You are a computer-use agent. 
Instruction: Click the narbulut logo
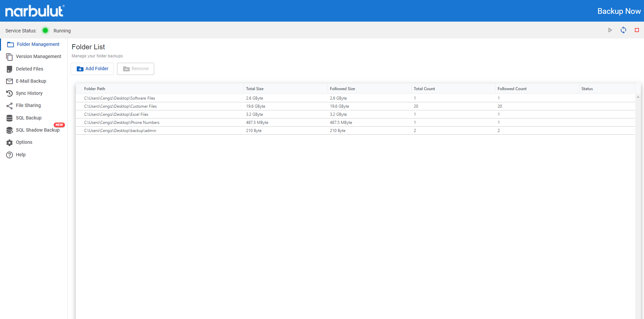[34, 11]
